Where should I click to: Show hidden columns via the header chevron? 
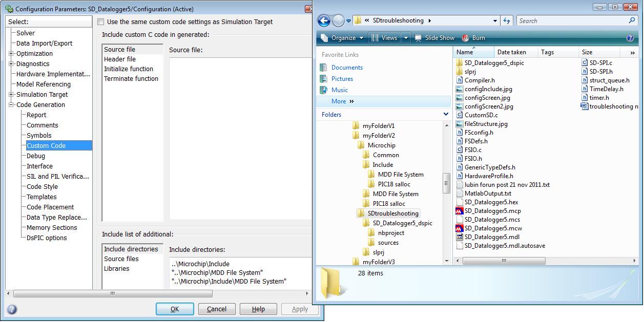[632, 52]
